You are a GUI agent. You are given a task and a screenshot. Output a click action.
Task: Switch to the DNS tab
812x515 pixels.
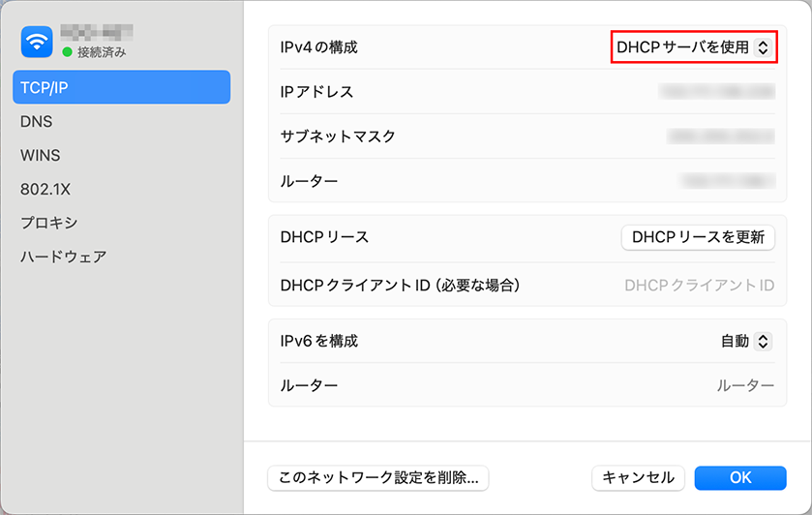tap(36, 122)
